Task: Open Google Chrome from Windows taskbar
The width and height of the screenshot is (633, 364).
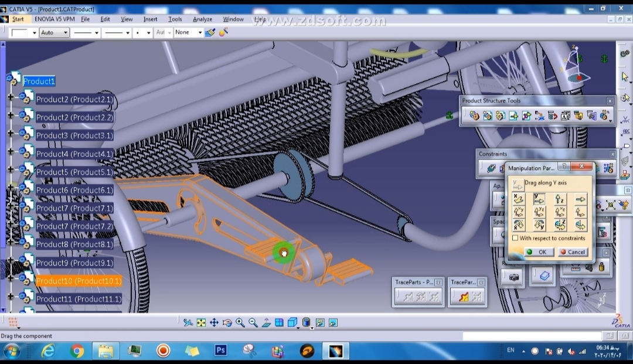Action: pyautogui.click(x=77, y=351)
